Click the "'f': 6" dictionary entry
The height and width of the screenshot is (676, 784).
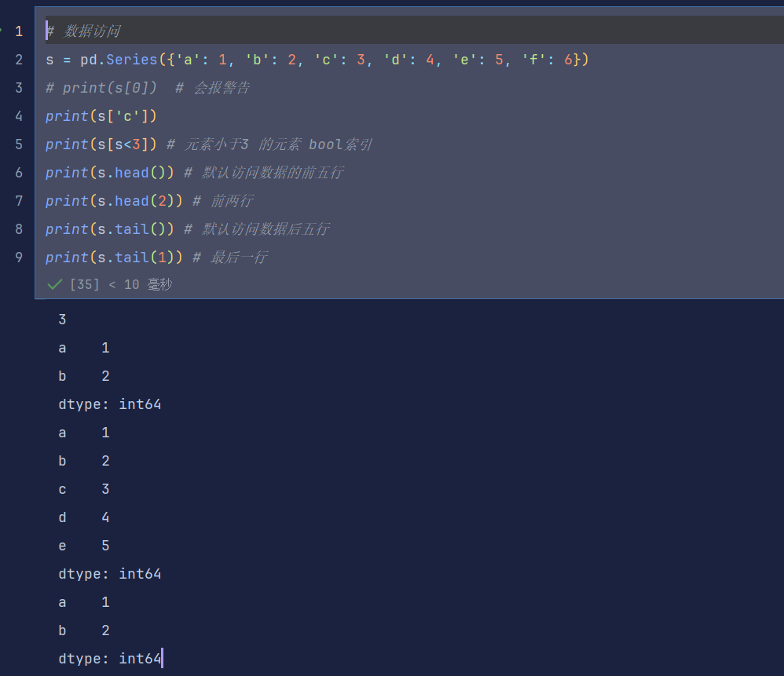pyautogui.click(x=547, y=60)
